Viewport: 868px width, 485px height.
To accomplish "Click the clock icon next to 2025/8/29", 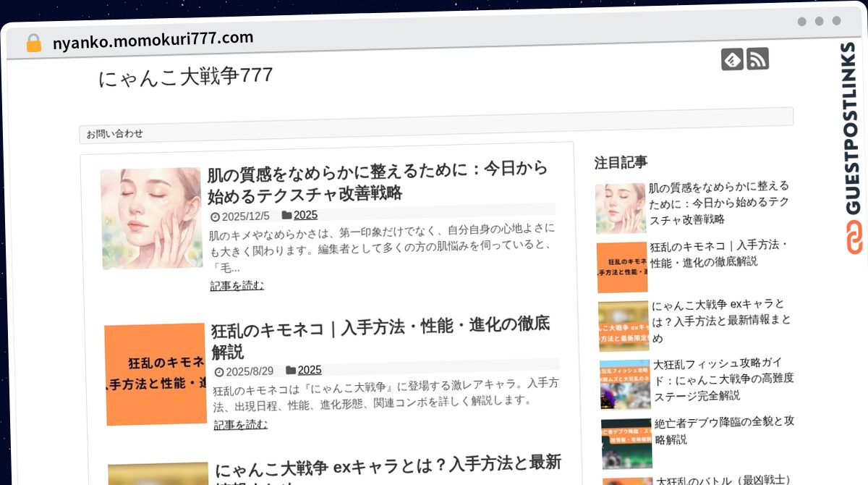I will (219, 372).
